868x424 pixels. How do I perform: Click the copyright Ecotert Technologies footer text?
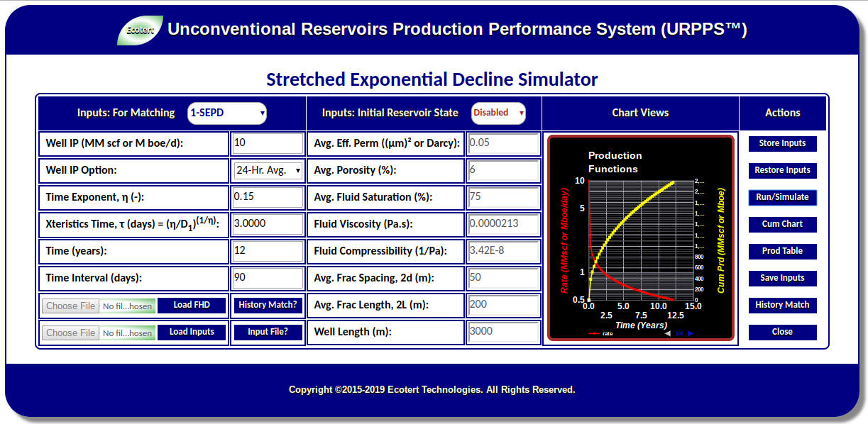tap(432, 389)
